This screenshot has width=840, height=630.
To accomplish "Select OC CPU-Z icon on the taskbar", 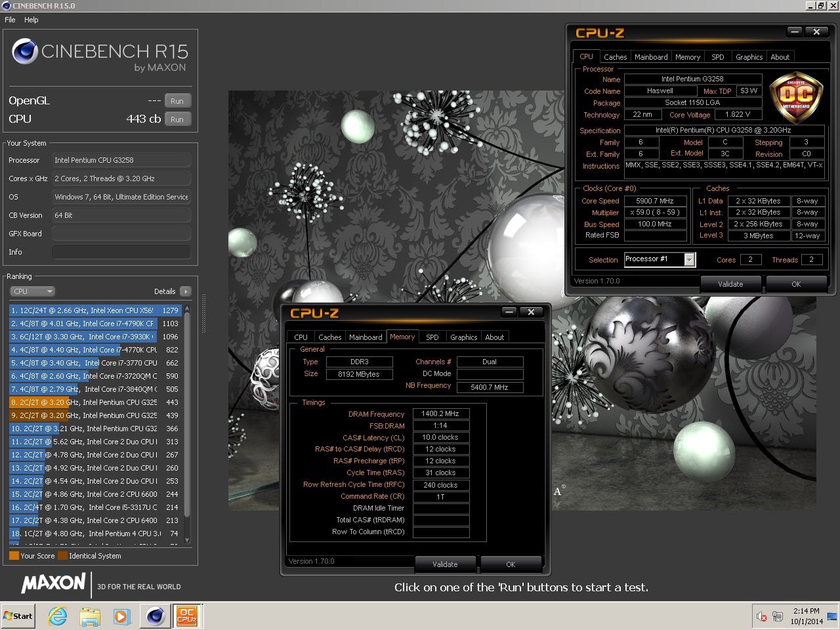I will point(187,616).
